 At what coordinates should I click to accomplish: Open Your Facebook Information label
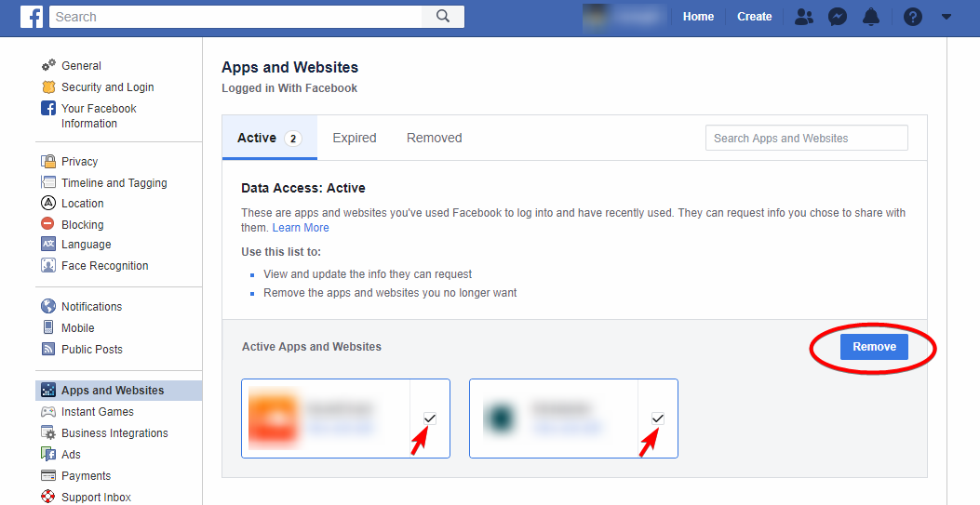point(99,115)
